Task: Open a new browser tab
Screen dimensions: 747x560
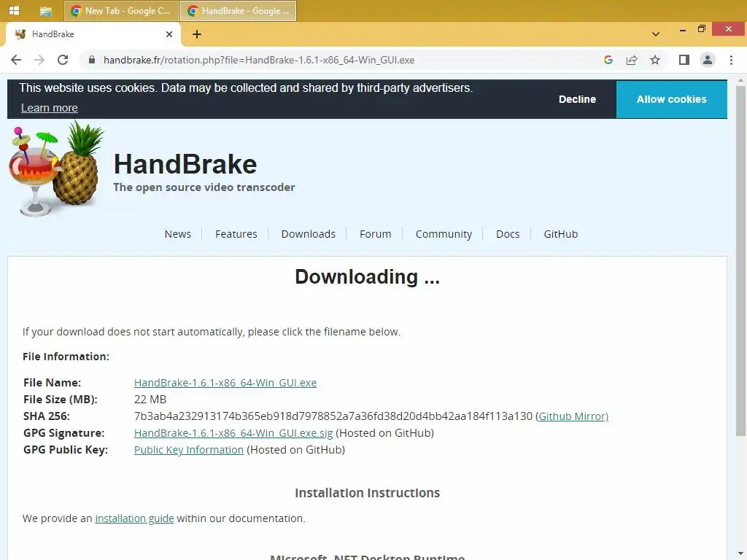Action: click(x=197, y=34)
